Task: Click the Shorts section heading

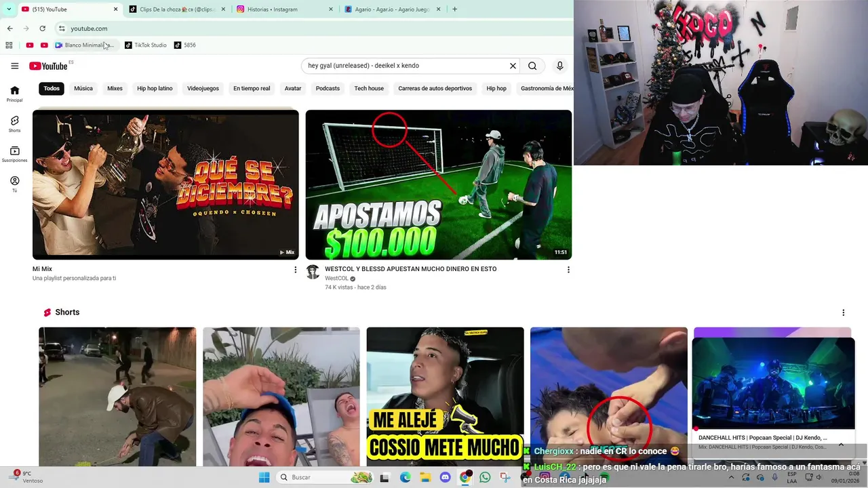Action: pyautogui.click(x=67, y=312)
